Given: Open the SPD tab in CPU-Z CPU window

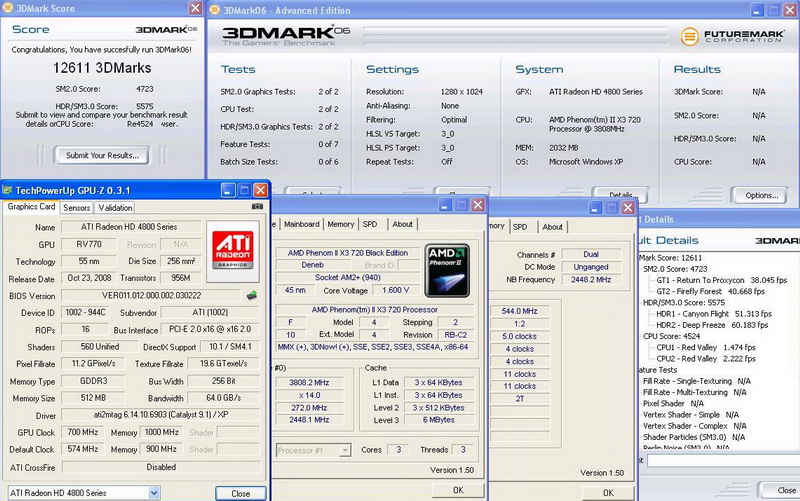Looking at the screenshot, I should pos(370,224).
